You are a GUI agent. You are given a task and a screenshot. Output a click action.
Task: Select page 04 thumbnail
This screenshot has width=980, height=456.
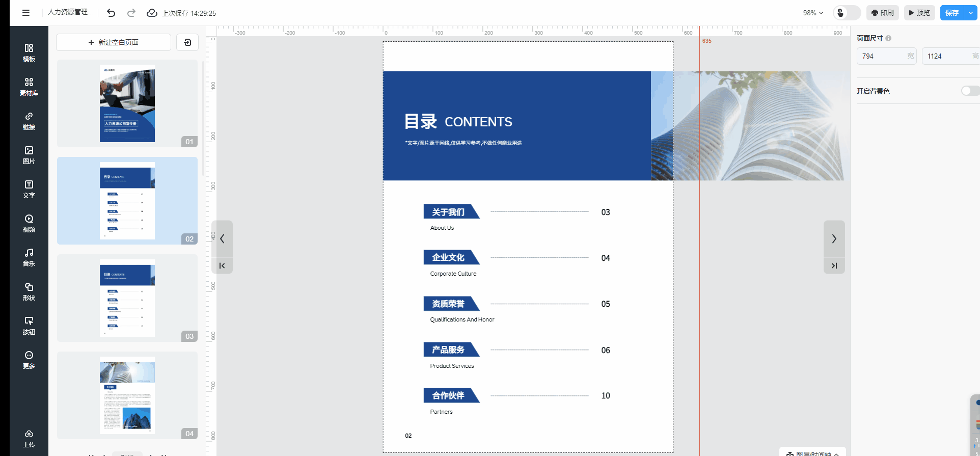(x=127, y=395)
